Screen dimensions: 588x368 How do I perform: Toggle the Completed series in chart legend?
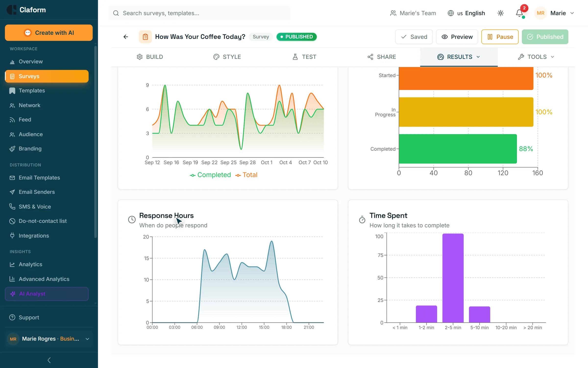210,175
